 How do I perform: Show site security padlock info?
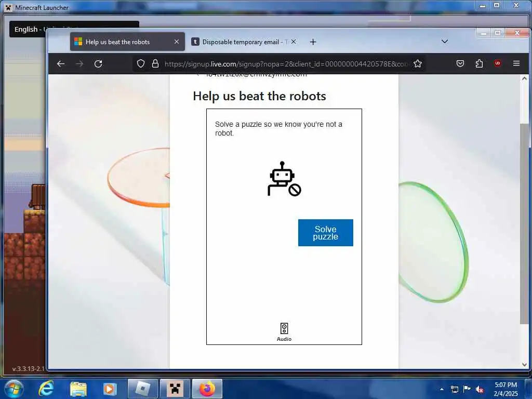[155, 64]
